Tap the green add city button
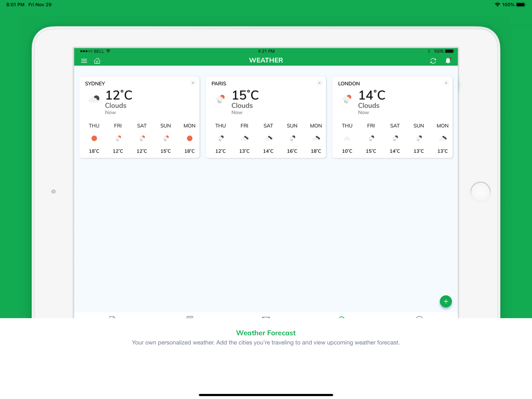 pyautogui.click(x=446, y=301)
